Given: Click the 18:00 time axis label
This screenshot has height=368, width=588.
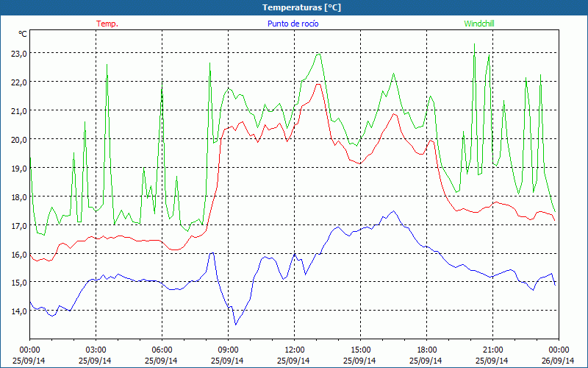Looking at the screenshot, I should [x=426, y=350].
